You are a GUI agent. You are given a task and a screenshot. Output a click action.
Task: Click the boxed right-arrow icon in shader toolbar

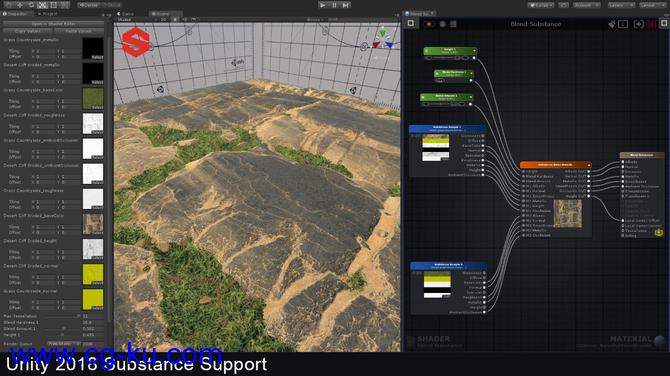point(638,24)
